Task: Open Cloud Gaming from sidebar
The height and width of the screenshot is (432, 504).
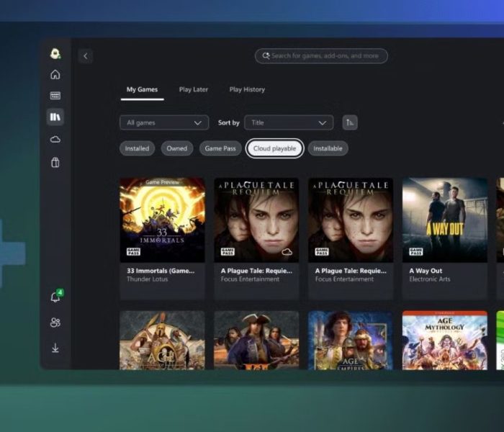Action: coord(55,139)
